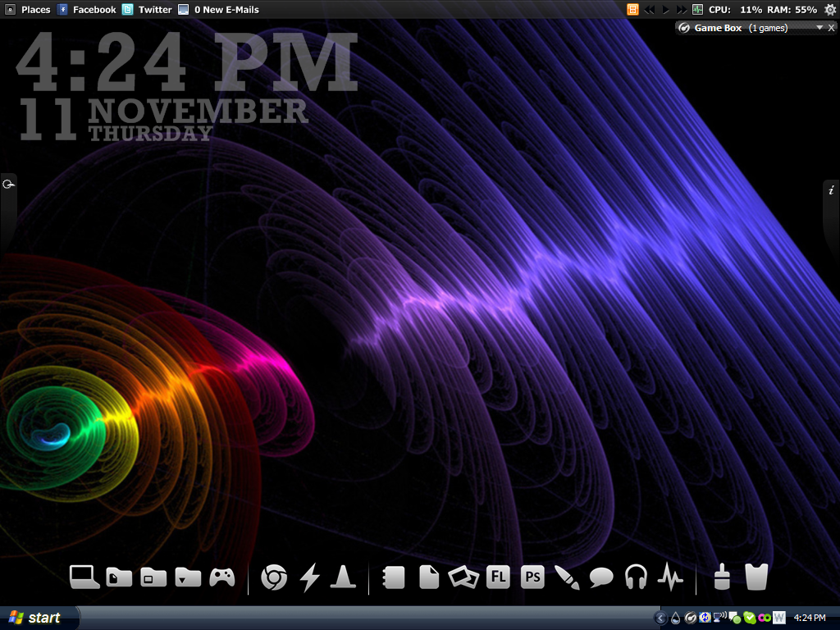This screenshot has height=630, width=840.
Task: Click the lightning bolt dock icon
Action: [x=309, y=577]
